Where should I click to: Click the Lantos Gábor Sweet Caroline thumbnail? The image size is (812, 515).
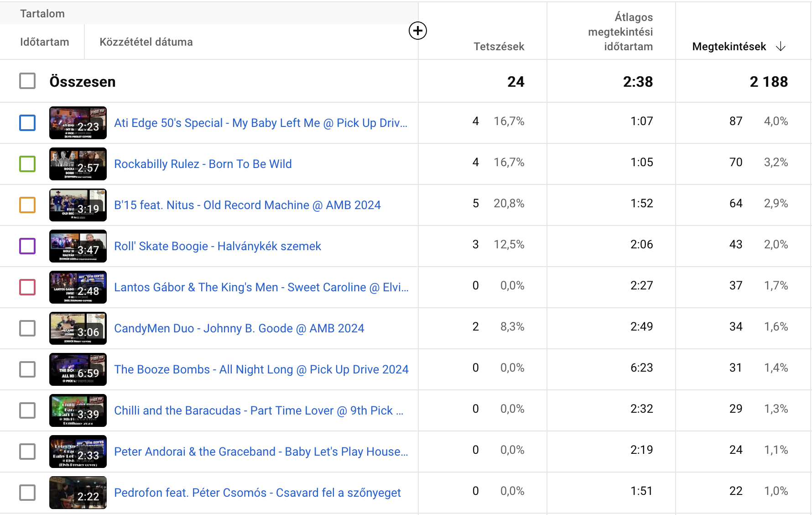78,287
